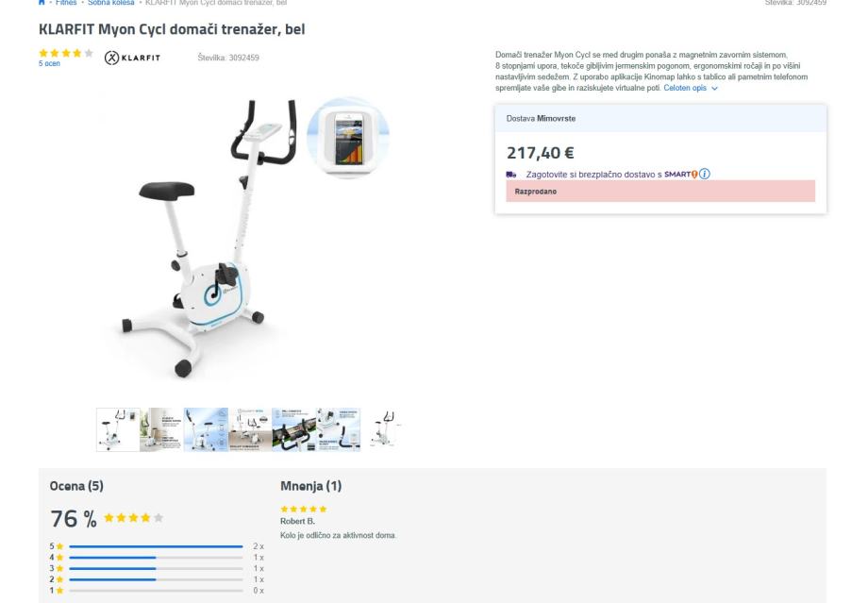Select the third thumbnail with blue background

206,429
